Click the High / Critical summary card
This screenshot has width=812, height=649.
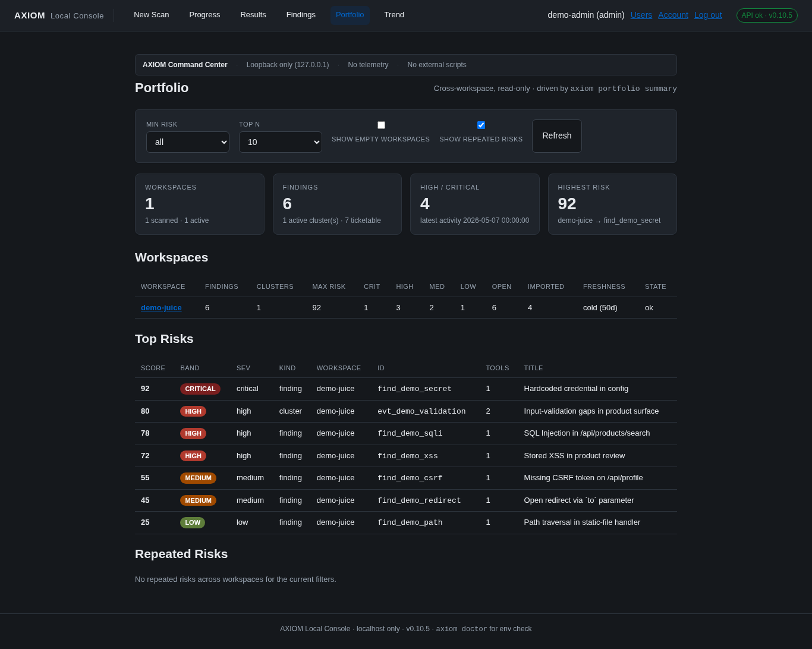475,204
